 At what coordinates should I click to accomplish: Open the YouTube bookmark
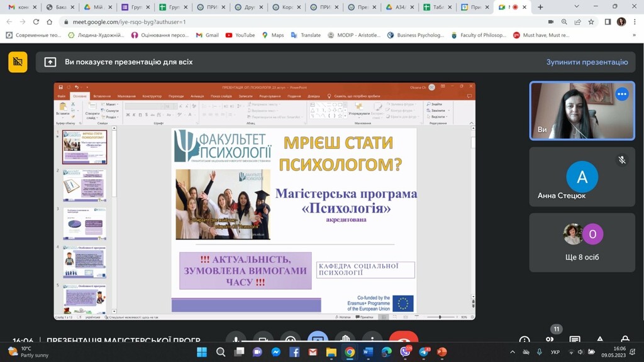(240, 35)
